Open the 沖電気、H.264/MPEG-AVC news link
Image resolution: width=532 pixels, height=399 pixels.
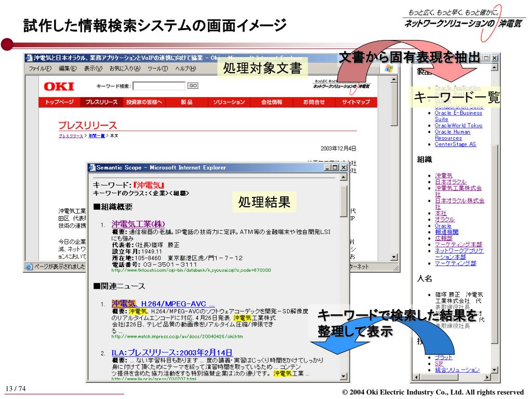tap(163, 304)
